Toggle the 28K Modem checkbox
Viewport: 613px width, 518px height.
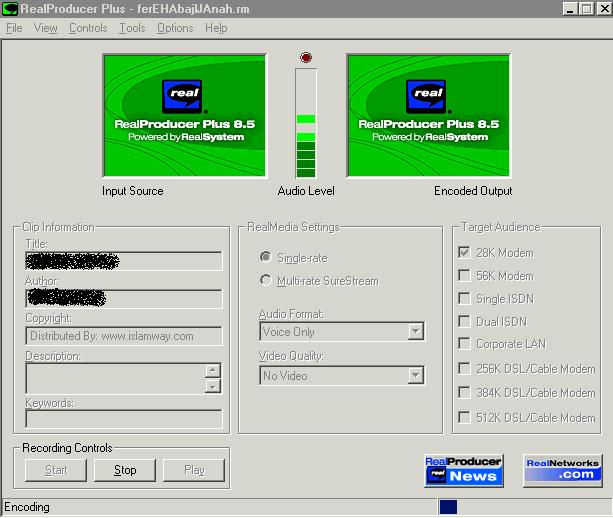(x=464, y=252)
